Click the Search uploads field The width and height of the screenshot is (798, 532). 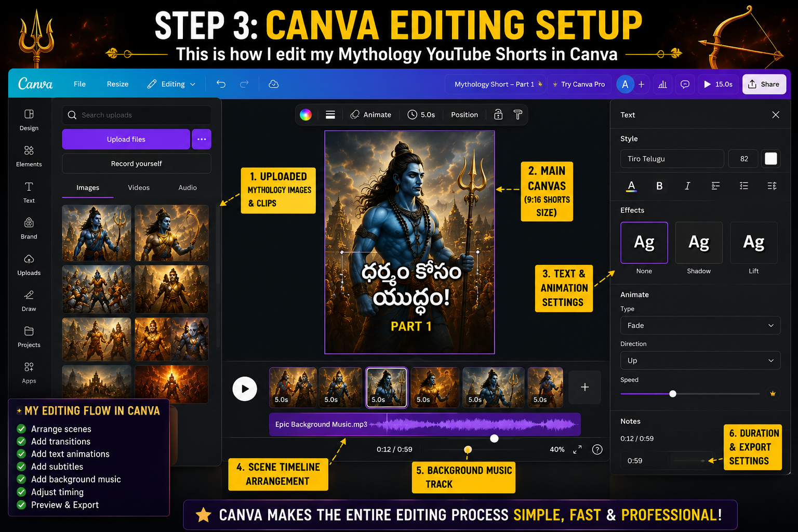tap(137, 115)
